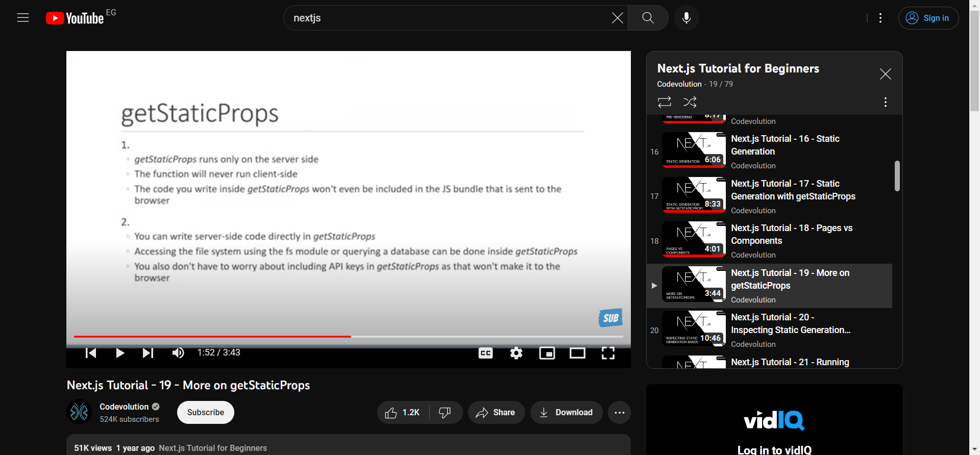Click the voice search microphone icon

(686, 18)
